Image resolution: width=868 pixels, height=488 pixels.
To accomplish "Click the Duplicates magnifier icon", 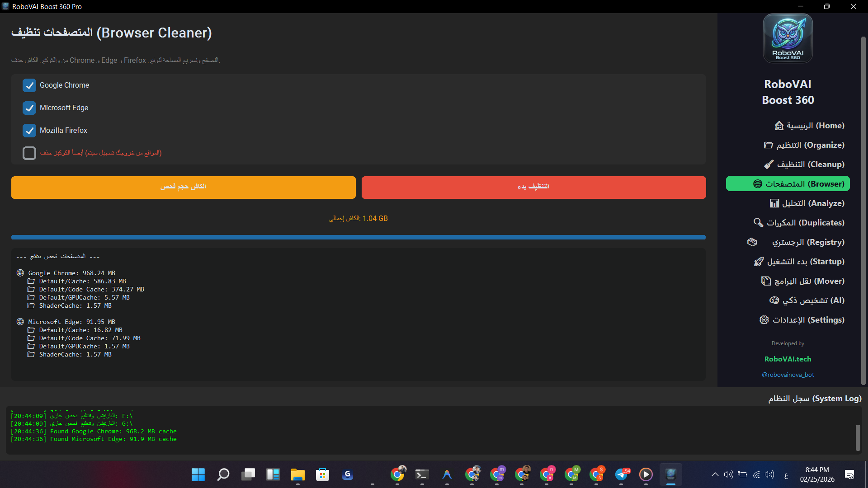I will click(758, 223).
